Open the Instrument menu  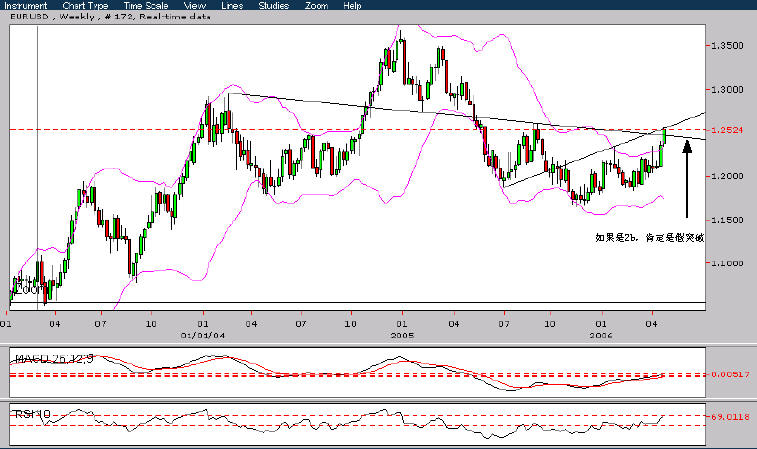coord(26,5)
